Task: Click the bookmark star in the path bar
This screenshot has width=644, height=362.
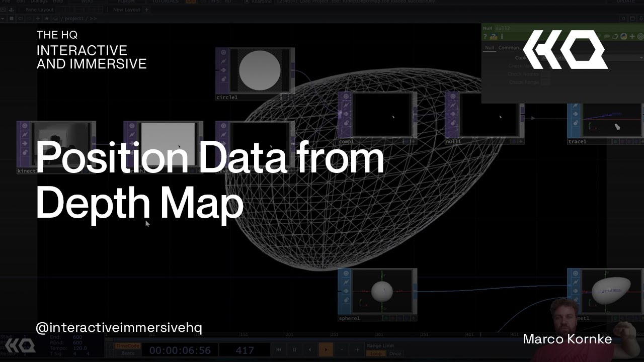Action: pos(47,19)
